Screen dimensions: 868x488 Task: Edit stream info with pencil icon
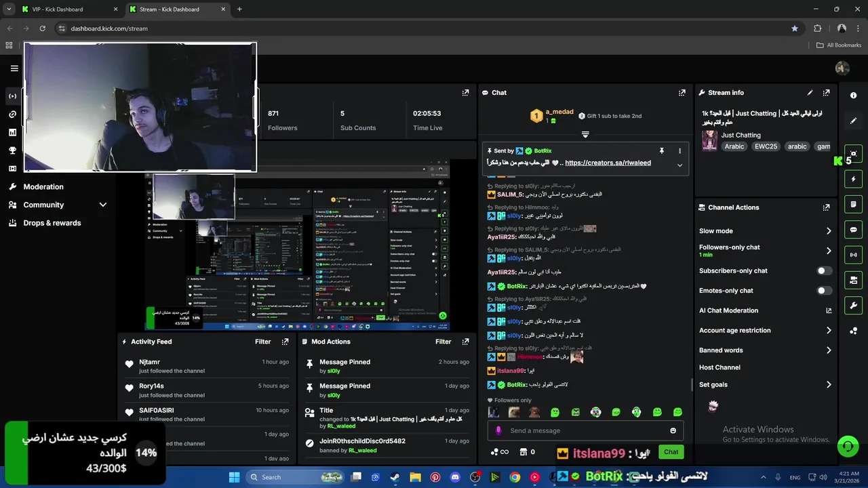[x=810, y=93]
